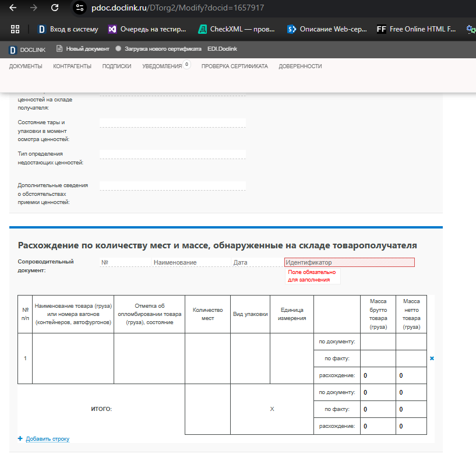Click row 1 net mass 'по факту' cell
The image size is (476, 464).
click(x=411, y=358)
